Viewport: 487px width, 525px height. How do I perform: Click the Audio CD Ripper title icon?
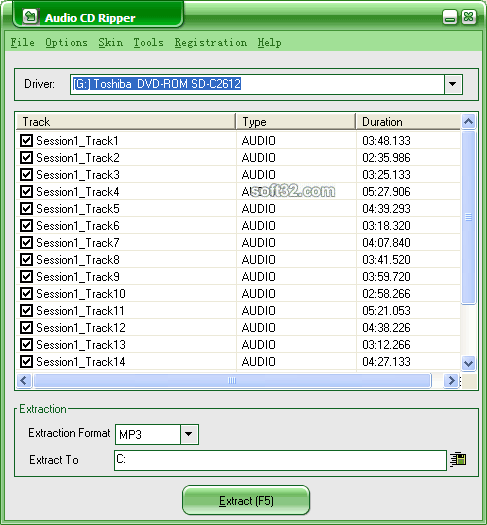click(x=30, y=17)
